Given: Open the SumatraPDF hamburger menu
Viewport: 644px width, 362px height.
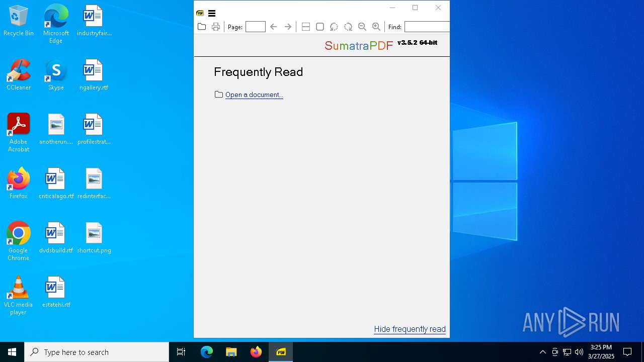Looking at the screenshot, I should point(212,14).
